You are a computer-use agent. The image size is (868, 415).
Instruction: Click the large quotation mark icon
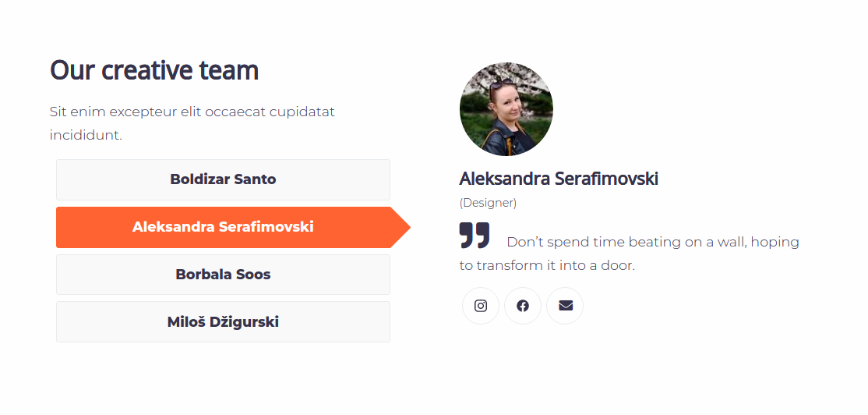coord(475,235)
